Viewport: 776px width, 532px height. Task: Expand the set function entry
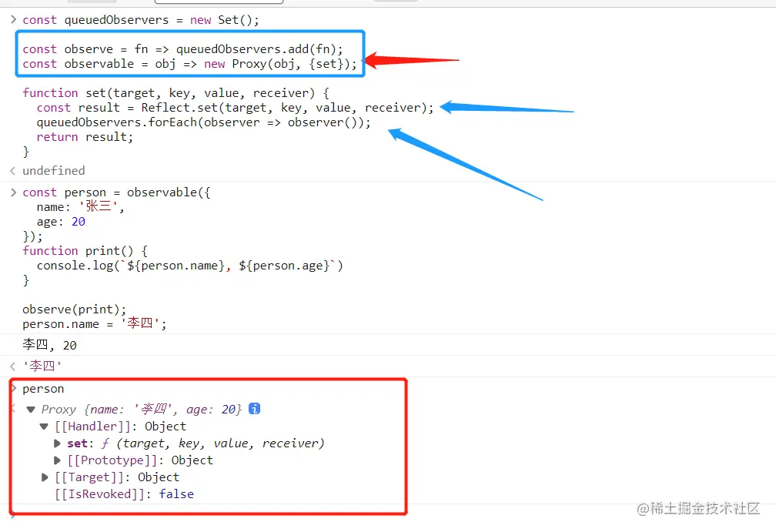tap(57, 443)
